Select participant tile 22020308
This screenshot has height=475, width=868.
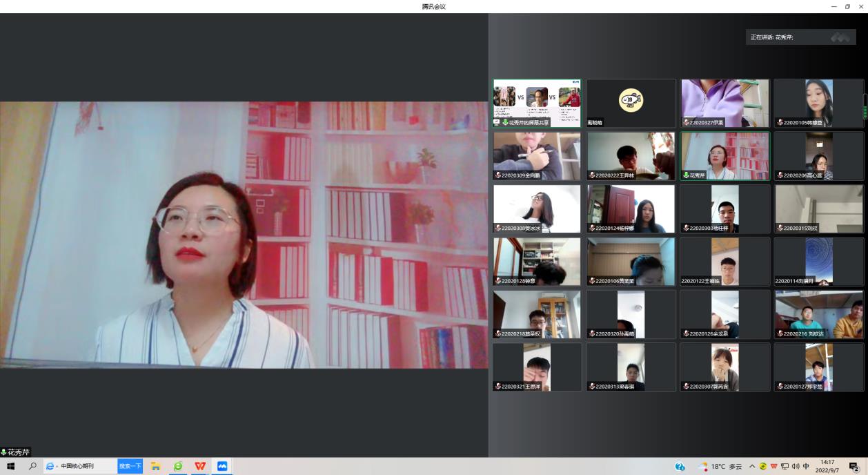pyautogui.click(x=537, y=209)
